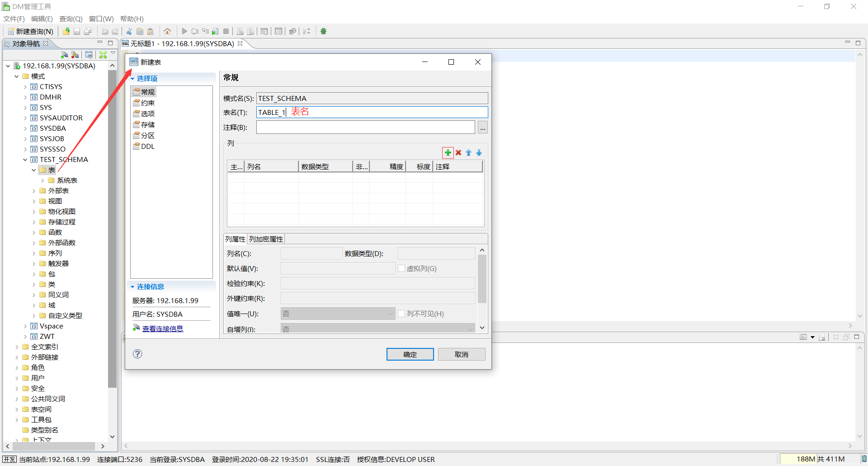Select 存储 (Storage) page in options list
This screenshot has width=868, height=466.
point(144,124)
